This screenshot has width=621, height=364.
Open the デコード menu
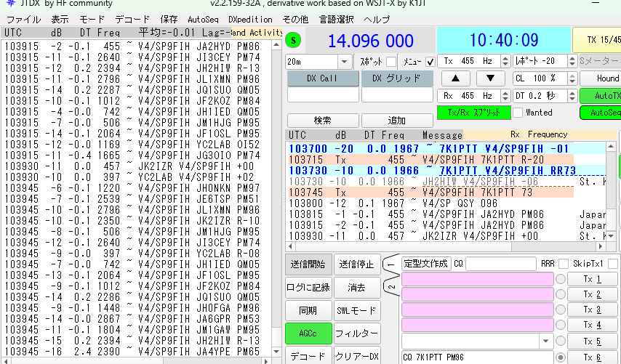pyautogui.click(x=132, y=20)
